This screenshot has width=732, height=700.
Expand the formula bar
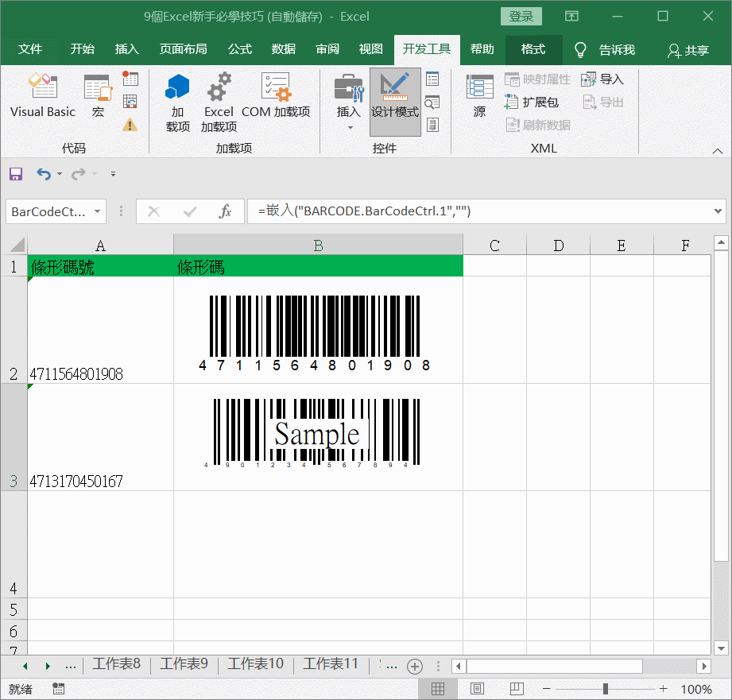(718, 211)
